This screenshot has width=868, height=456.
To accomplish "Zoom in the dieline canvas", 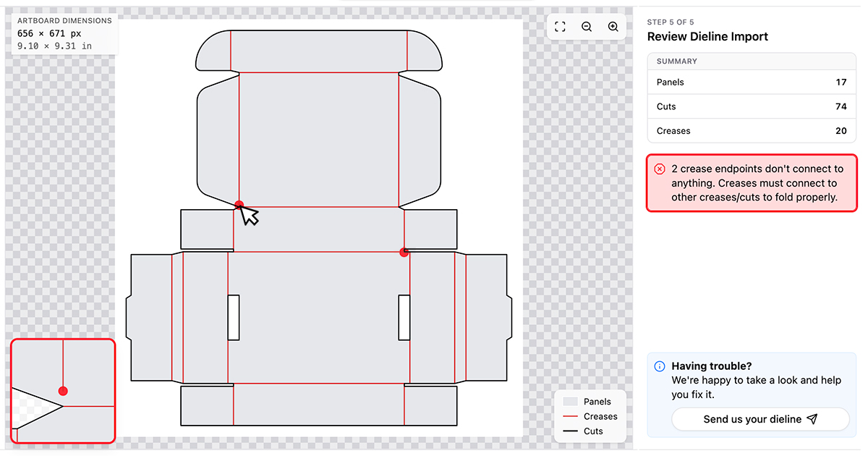I will tap(613, 27).
